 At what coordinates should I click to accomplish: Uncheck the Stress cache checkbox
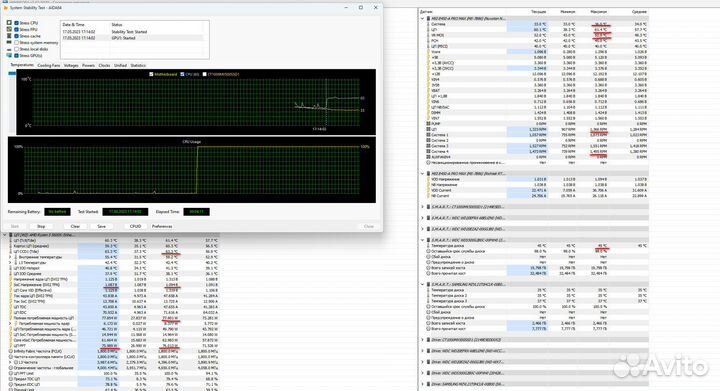coord(17,36)
